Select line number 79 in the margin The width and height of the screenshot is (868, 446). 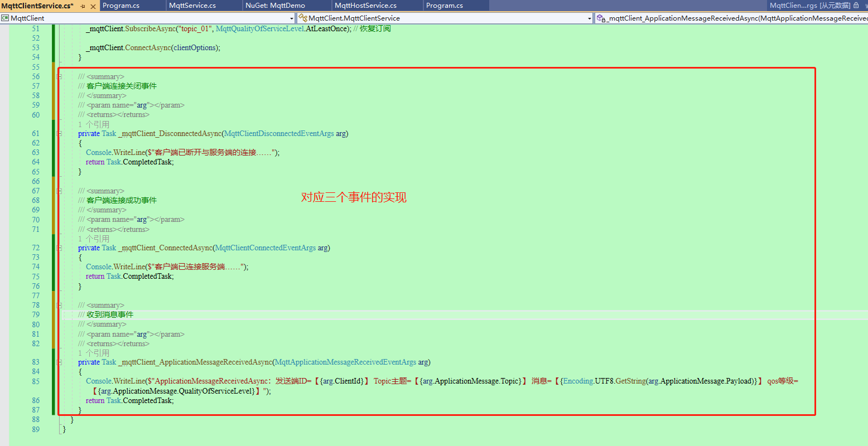pos(36,315)
